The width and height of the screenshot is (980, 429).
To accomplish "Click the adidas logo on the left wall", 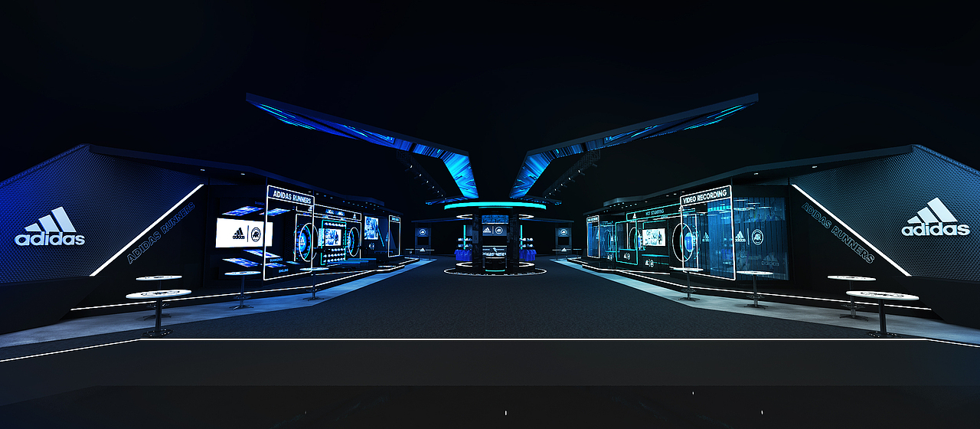I will (50, 227).
